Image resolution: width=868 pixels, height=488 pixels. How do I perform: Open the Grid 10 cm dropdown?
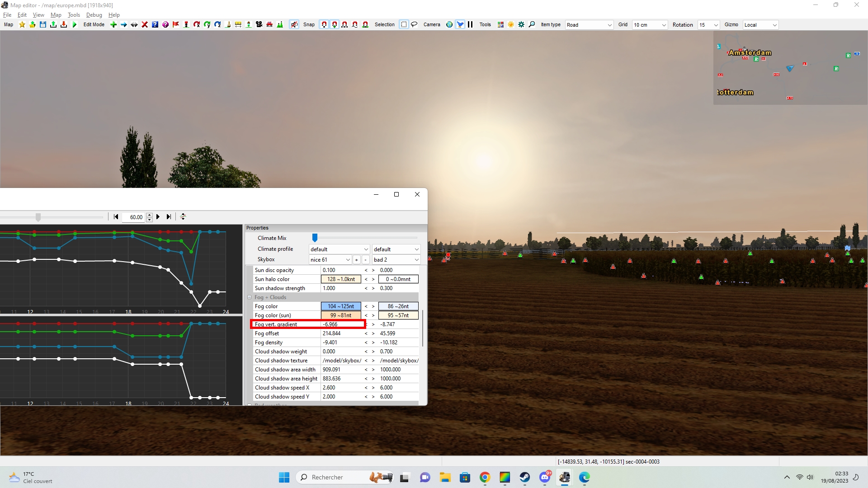(x=650, y=25)
